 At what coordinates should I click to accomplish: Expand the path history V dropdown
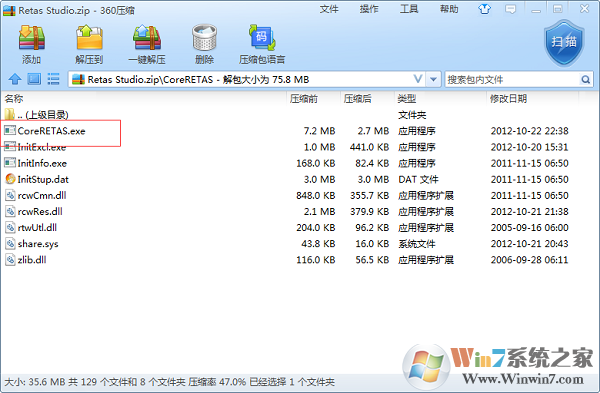(x=418, y=79)
